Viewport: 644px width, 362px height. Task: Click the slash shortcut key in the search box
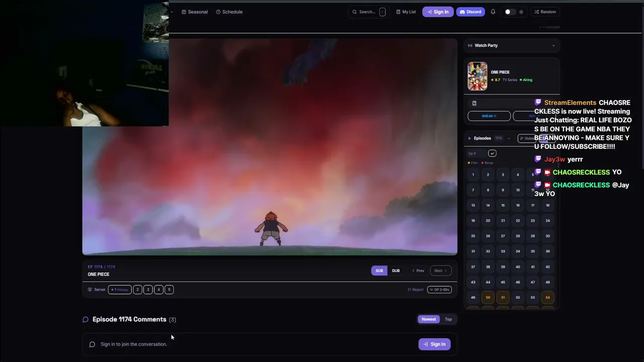[x=382, y=12]
